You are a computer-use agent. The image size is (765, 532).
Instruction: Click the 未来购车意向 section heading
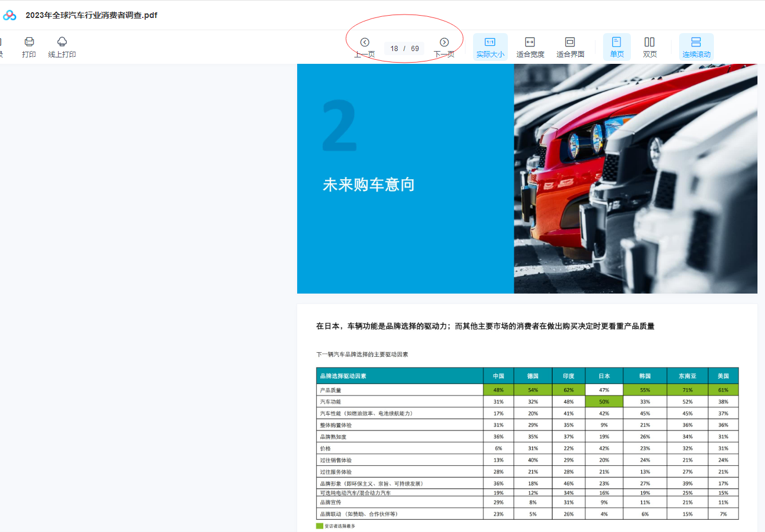(x=369, y=184)
